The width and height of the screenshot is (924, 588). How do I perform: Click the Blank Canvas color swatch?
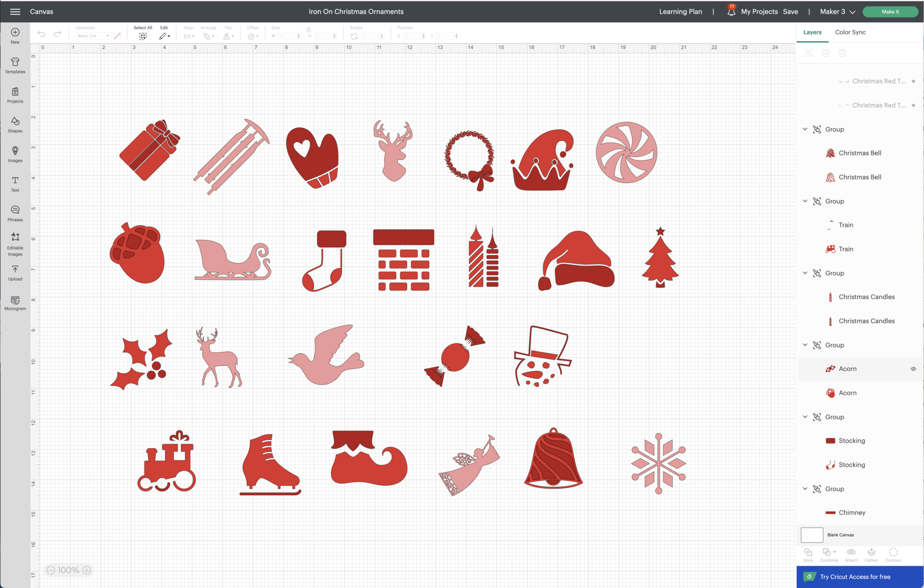[x=812, y=535]
